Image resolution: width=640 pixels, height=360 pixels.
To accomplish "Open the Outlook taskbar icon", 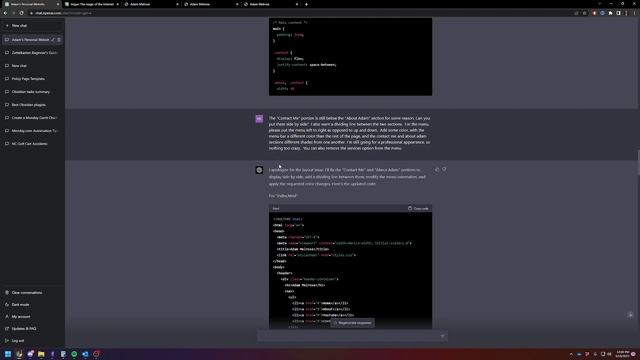I will click(x=85, y=354).
